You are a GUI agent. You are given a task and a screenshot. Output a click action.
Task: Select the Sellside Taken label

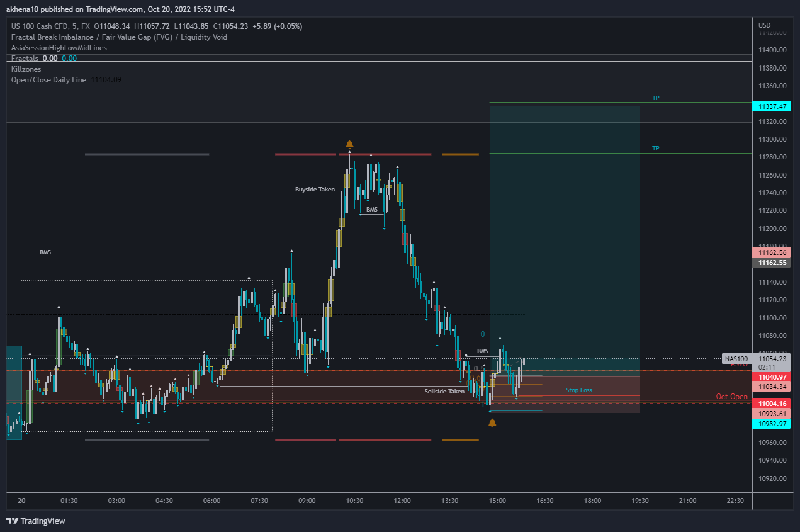pyautogui.click(x=444, y=391)
